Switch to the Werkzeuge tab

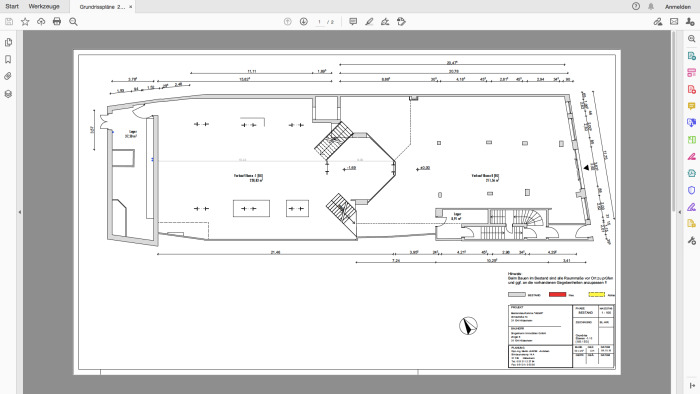click(x=44, y=6)
